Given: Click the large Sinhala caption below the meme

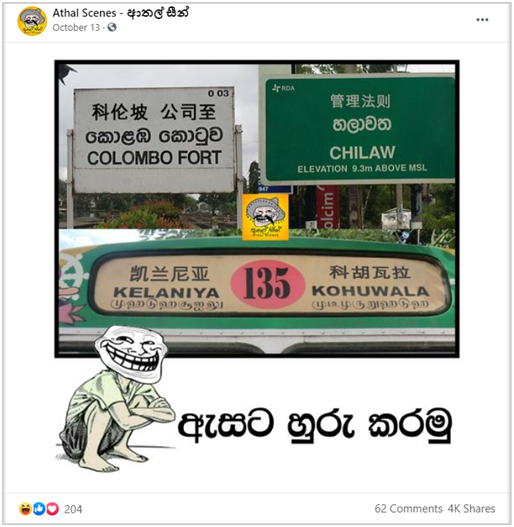Looking at the screenshot, I should click(314, 424).
